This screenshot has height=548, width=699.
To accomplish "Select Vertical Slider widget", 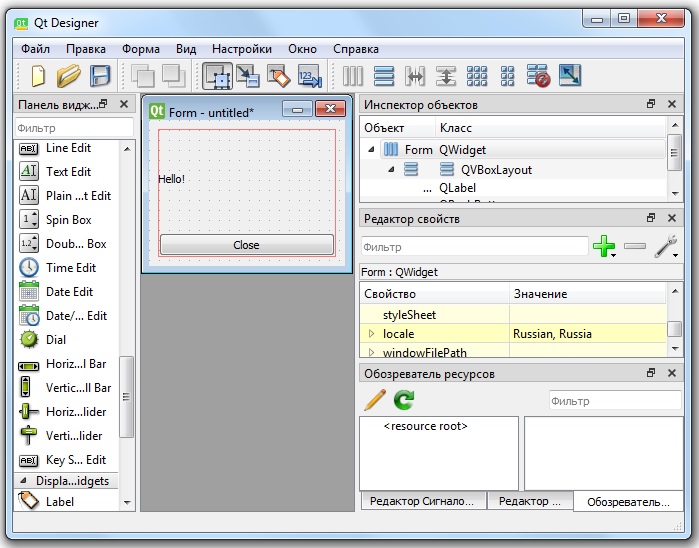I will pos(67,436).
